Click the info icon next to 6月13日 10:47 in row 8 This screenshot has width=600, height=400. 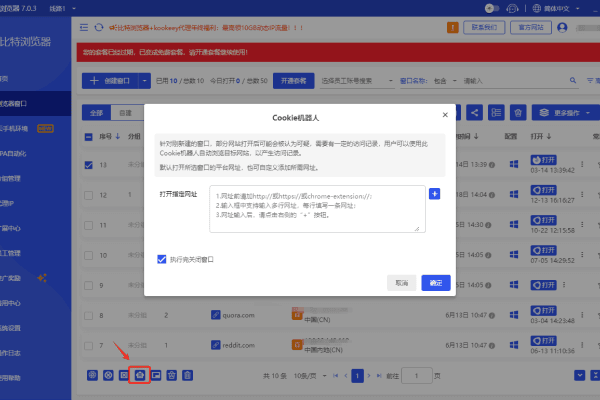point(492,315)
